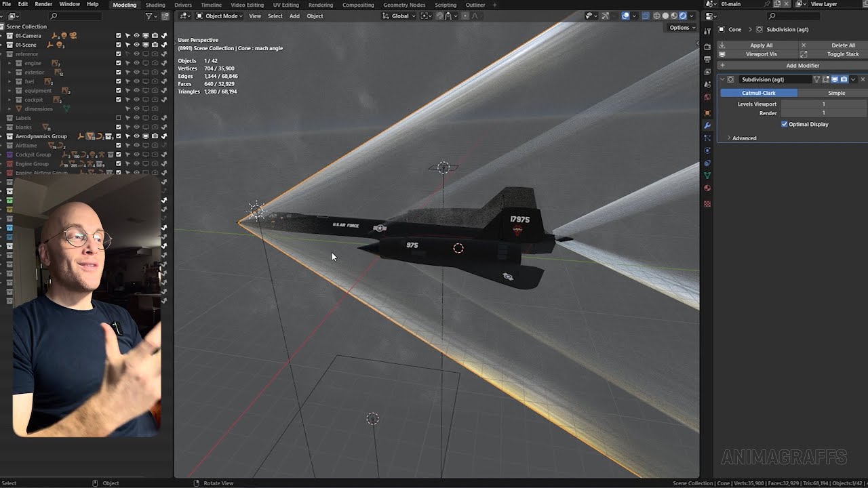Click the Delete All button
This screenshot has height=488, width=868.
(x=833, y=45)
